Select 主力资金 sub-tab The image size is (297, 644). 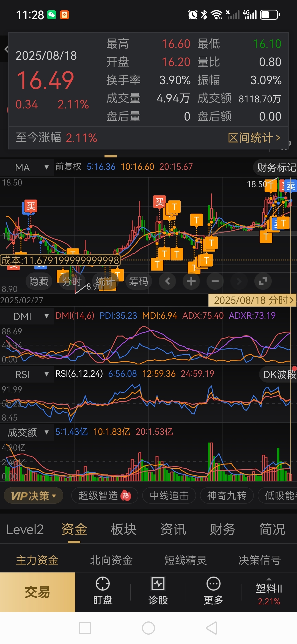click(37, 560)
